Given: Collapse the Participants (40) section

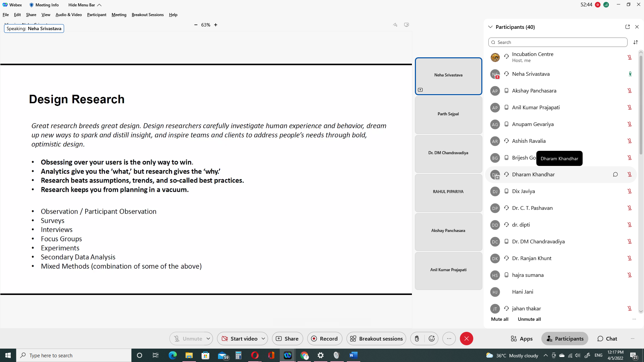Looking at the screenshot, I should click(490, 27).
